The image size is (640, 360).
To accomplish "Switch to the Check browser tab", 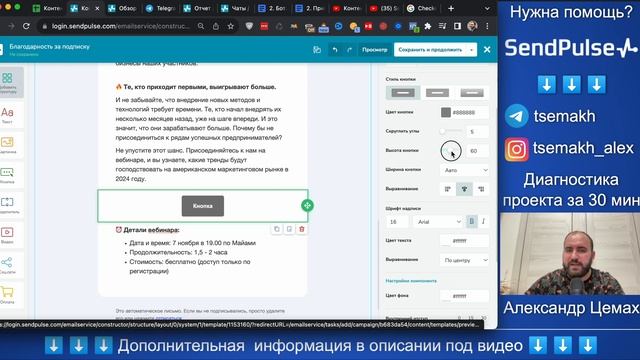I will pyautogui.click(x=422, y=8).
